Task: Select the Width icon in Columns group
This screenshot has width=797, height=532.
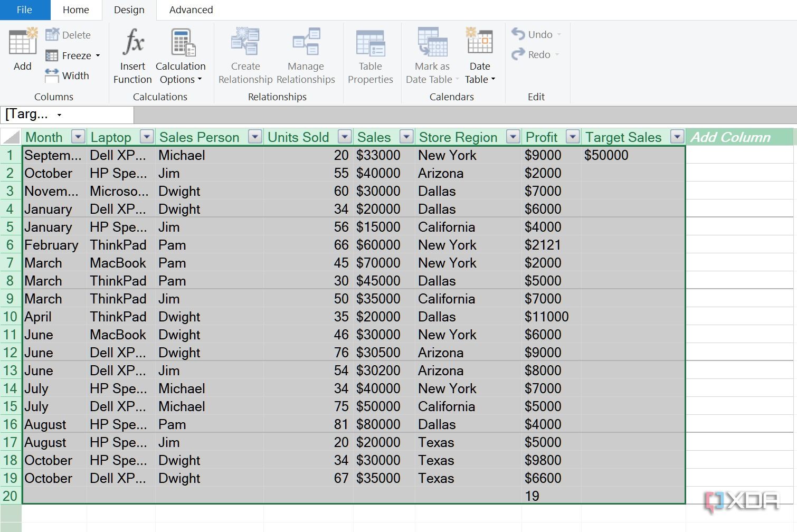Action: click(68, 75)
